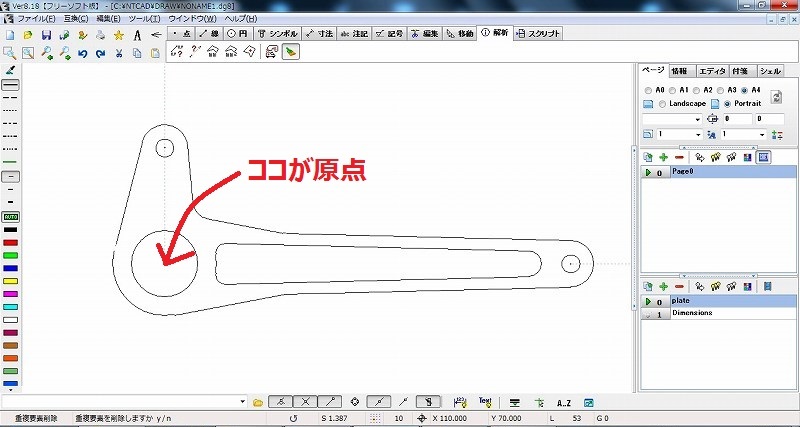Click the yellow star icon in toolbar
The width and height of the screenshot is (800, 427).
[119, 35]
